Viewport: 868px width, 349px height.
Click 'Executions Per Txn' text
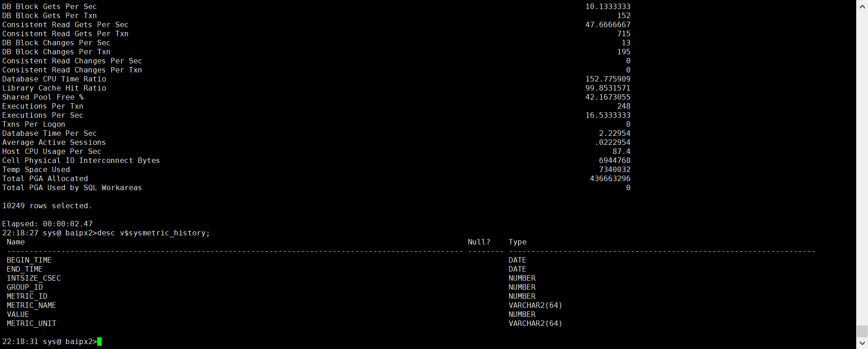point(43,106)
